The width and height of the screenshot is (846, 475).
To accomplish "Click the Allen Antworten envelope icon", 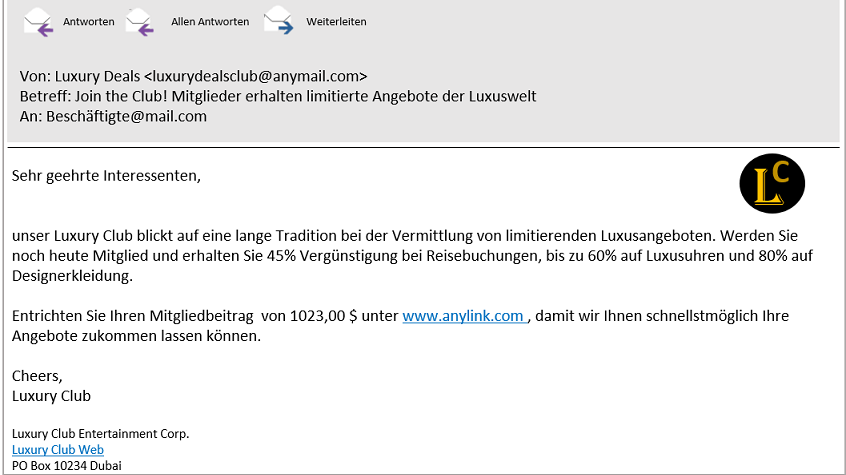I will click(140, 22).
